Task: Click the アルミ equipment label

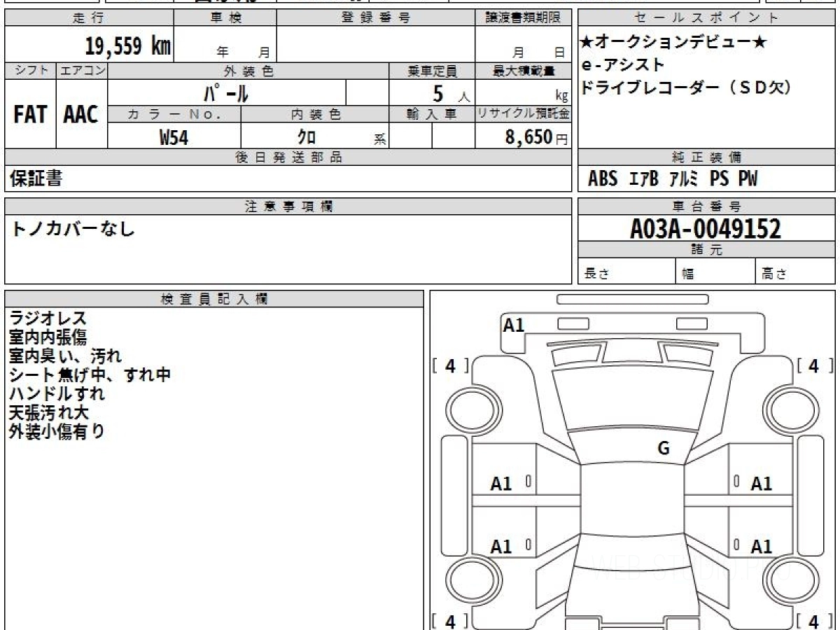Action: (x=684, y=179)
